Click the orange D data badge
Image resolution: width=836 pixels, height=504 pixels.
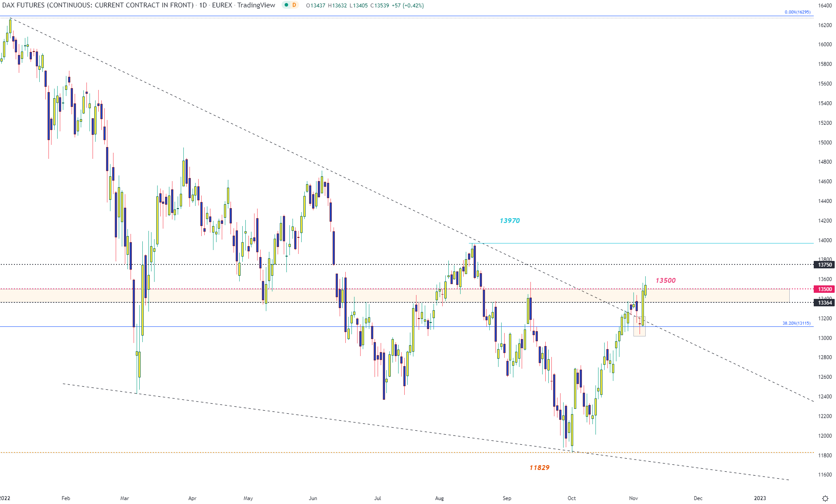pos(294,5)
